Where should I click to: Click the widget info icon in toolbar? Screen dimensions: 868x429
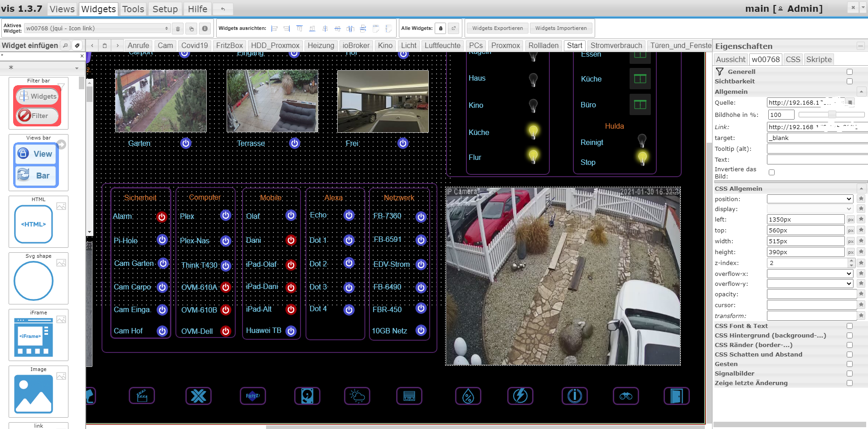pos(205,29)
